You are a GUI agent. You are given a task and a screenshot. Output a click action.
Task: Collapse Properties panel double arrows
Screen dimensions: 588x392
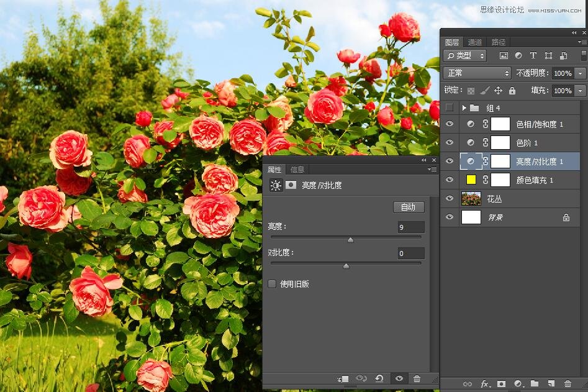tap(423, 160)
